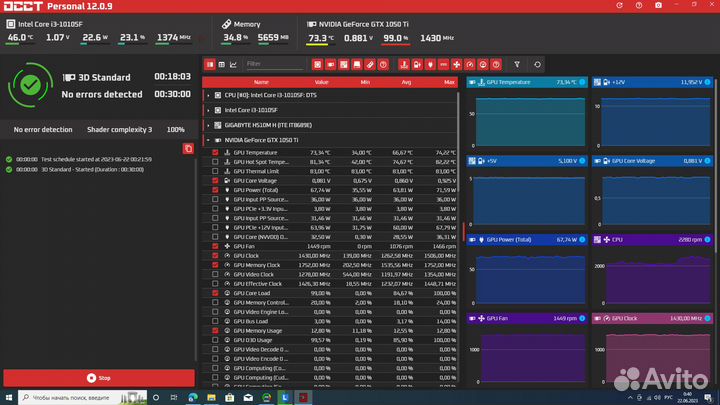The height and width of the screenshot is (405, 720).
Task: Uncheck the GPU Core Voltage checkbox
Action: pos(215,180)
